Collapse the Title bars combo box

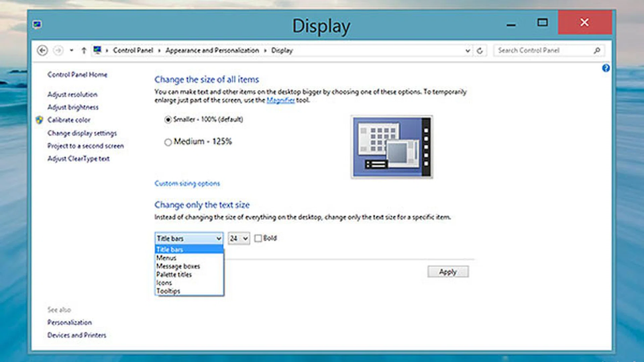[x=218, y=238]
